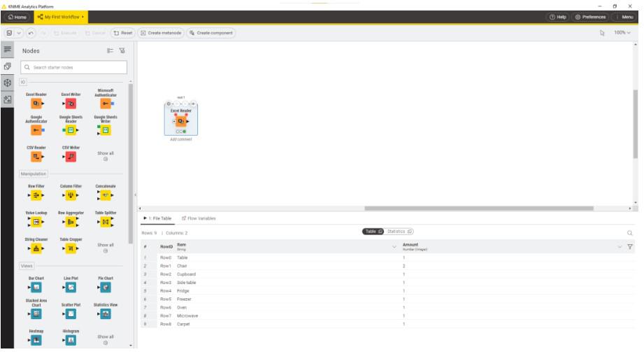Choose the Concatenate node
The image size is (644, 352).
point(106,195)
